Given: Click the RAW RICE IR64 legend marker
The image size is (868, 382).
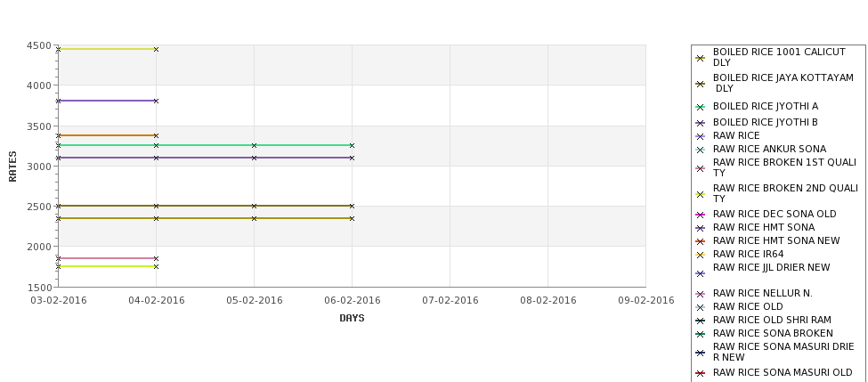Looking at the screenshot, I should click(701, 255).
